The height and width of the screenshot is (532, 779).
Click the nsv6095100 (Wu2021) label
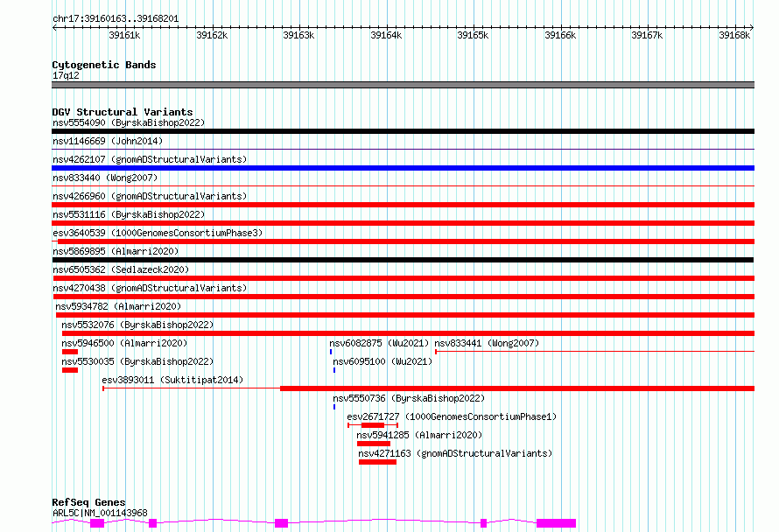[x=382, y=361]
